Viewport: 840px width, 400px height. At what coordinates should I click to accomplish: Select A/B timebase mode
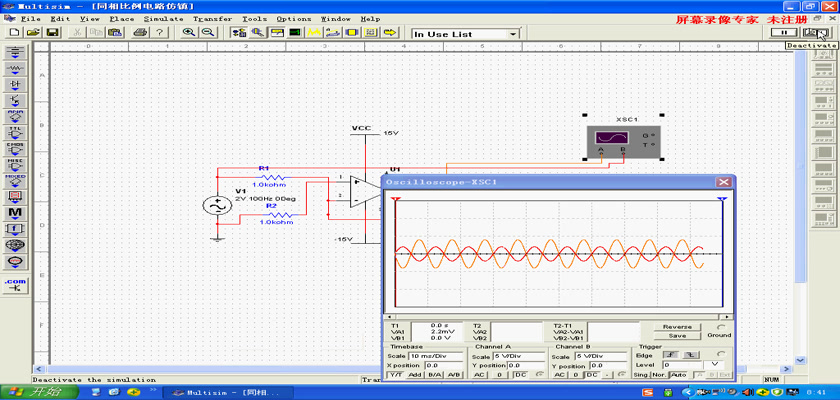click(454, 375)
